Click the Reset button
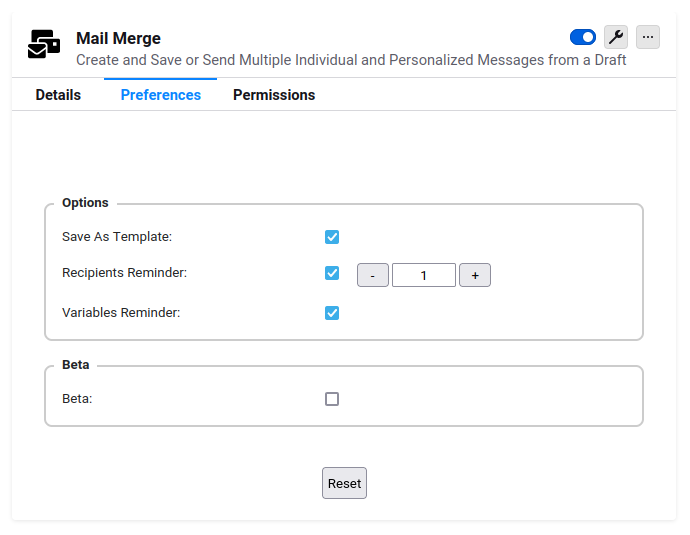This screenshot has width=690, height=535. pos(344,483)
